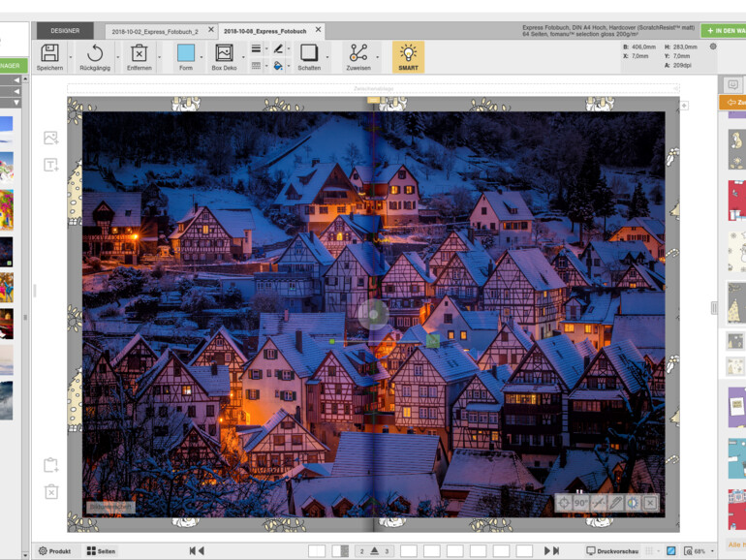
Task: Choose the snowman background thumbnail
Action: point(737,252)
